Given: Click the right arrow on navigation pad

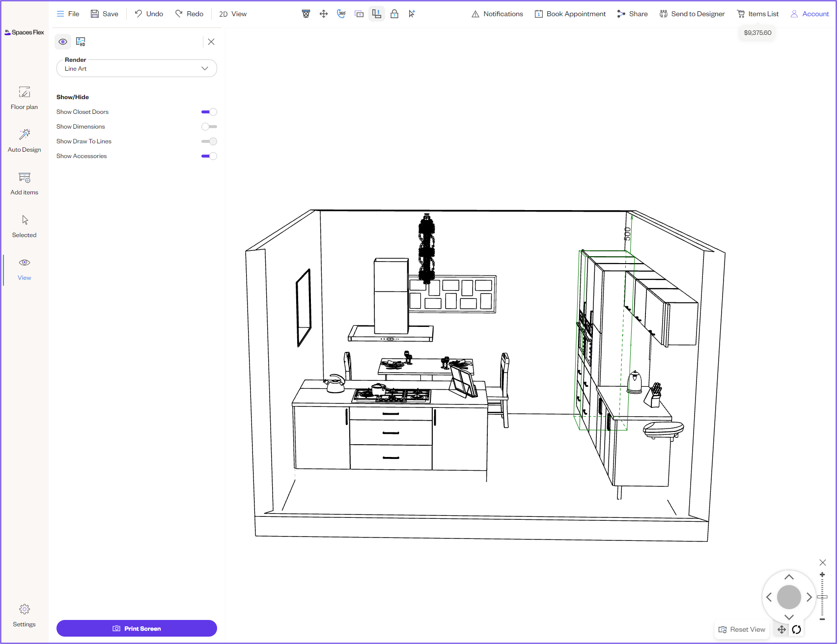Looking at the screenshot, I should coord(809,597).
